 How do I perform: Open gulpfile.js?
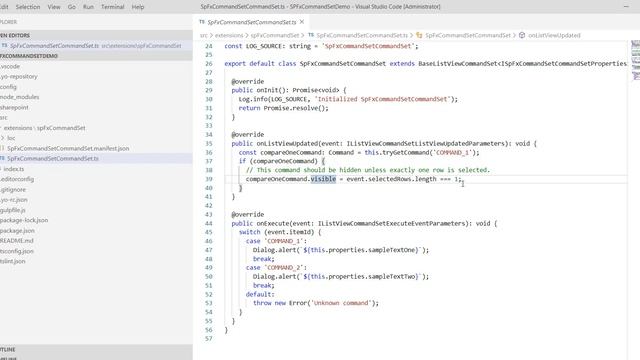pos(13,210)
